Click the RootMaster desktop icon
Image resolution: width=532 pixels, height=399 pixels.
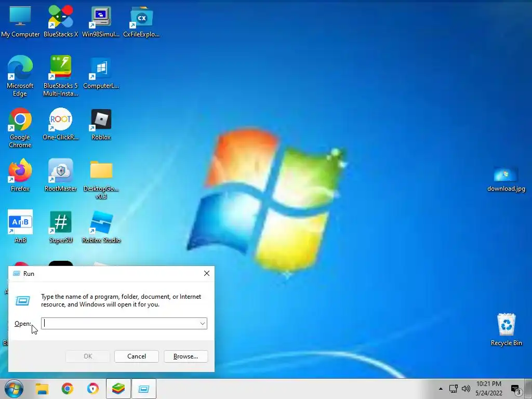click(x=61, y=176)
